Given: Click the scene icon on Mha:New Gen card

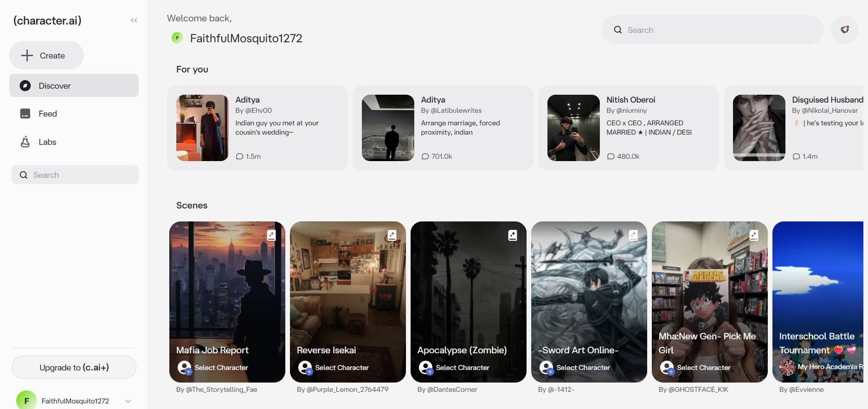Looking at the screenshot, I should (754, 235).
